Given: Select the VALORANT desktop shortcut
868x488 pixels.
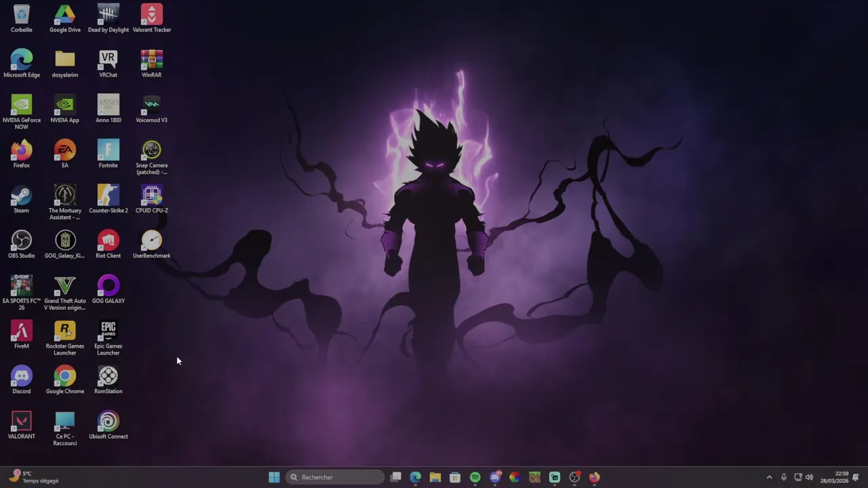Looking at the screenshot, I should pos(22,425).
